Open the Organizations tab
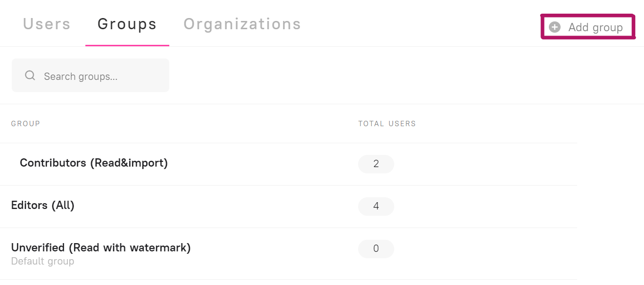644x285 pixels. point(242,24)
